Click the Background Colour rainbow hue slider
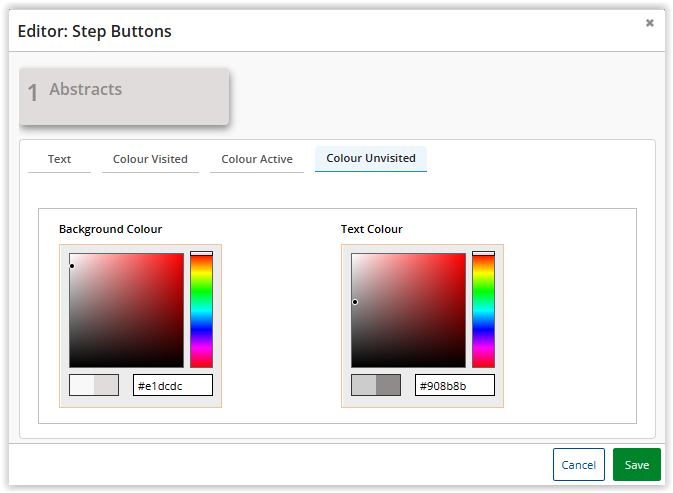 tap(201, 310)
